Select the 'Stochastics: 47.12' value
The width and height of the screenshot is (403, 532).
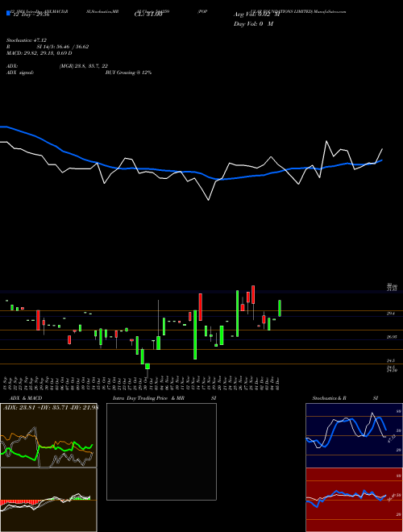click(x=27, y=40)
